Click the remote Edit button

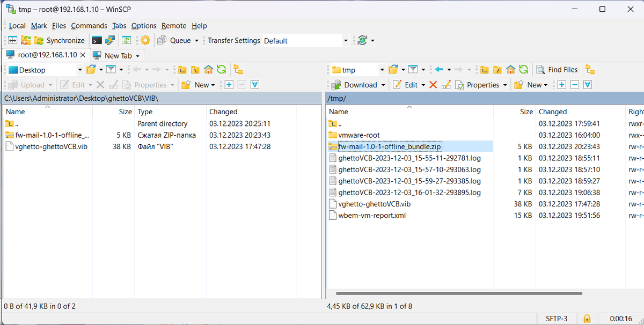click(405, 85)
